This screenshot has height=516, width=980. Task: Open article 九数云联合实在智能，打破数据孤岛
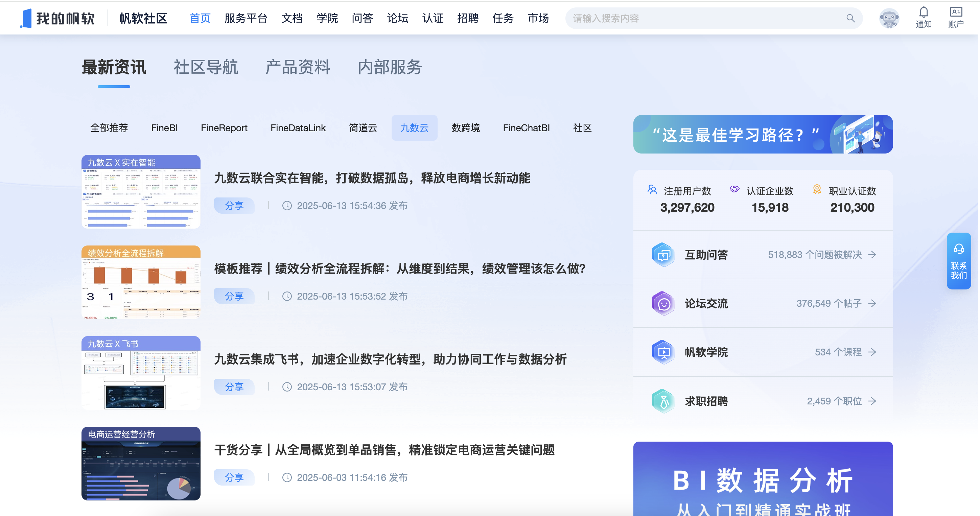(x=372, y=178)
